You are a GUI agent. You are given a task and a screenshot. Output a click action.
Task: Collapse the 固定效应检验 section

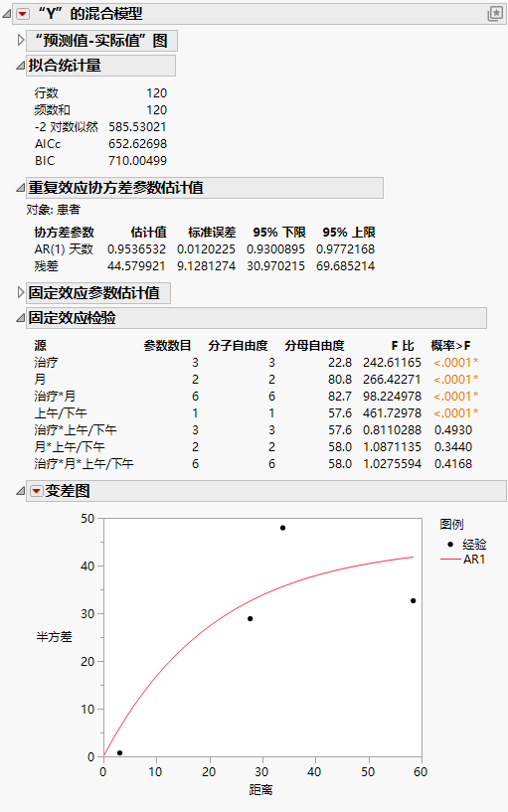tap(20, 318)
